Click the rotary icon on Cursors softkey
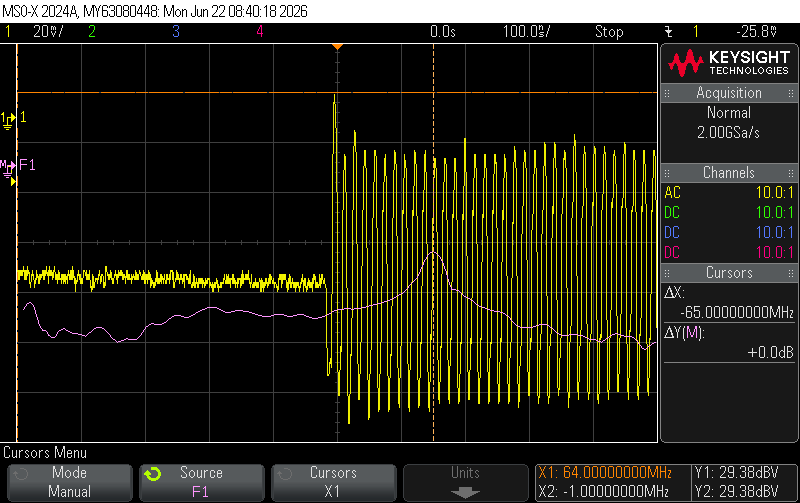The width and height of the screenshot is (800, 503). (x=285, y=474)
